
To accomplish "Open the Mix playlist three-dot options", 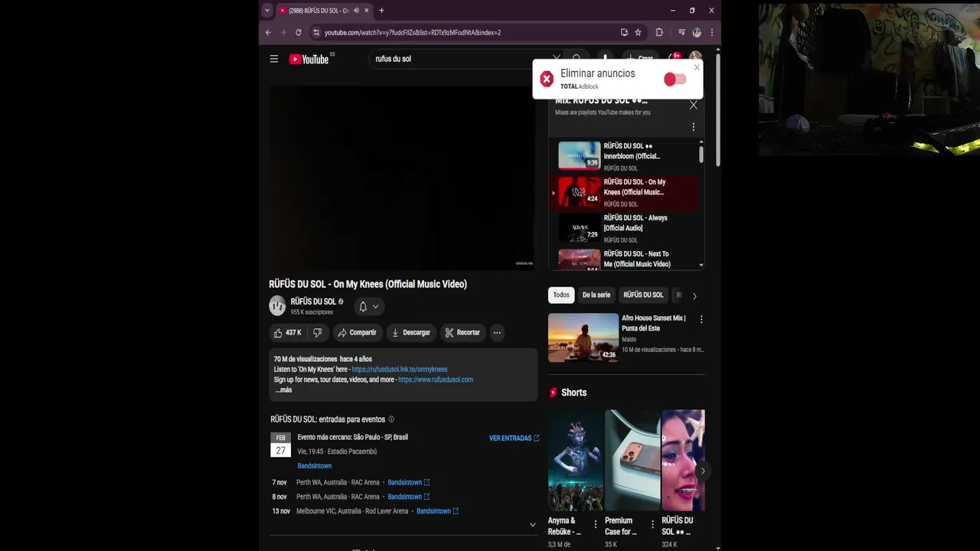I will (694, 127).
